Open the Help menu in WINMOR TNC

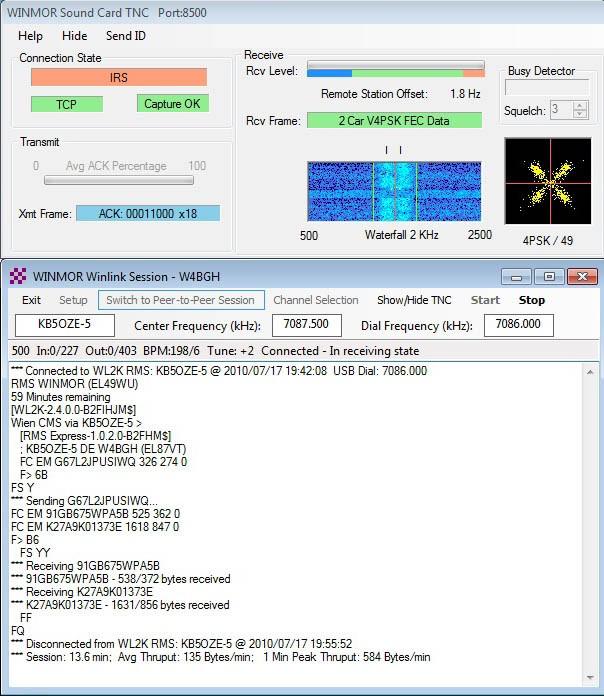(x=30, y=36)
